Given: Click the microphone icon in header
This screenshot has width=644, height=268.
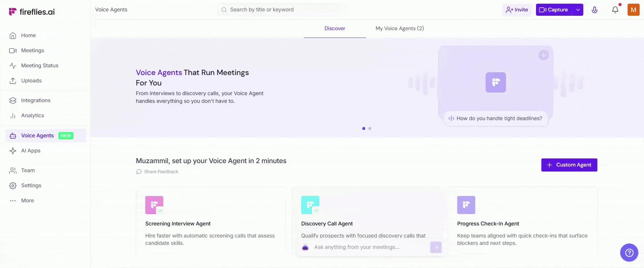Looking at the screenshot, I should pyautogui.click(x=594, y=10).
